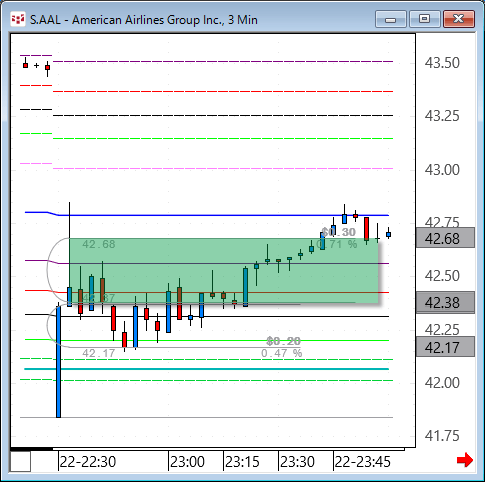
Task: Click the 42.68 price marker on scale
Action: click(x=445, y=238)
